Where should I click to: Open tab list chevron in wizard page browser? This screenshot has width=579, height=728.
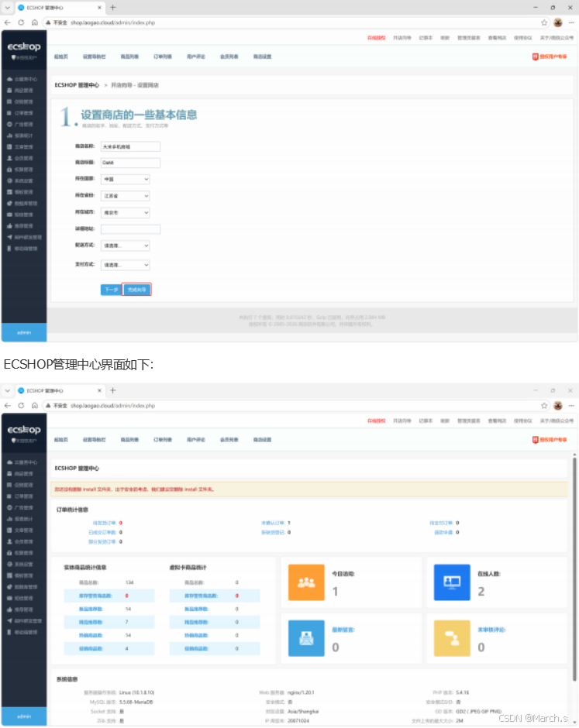coord(7,8)
